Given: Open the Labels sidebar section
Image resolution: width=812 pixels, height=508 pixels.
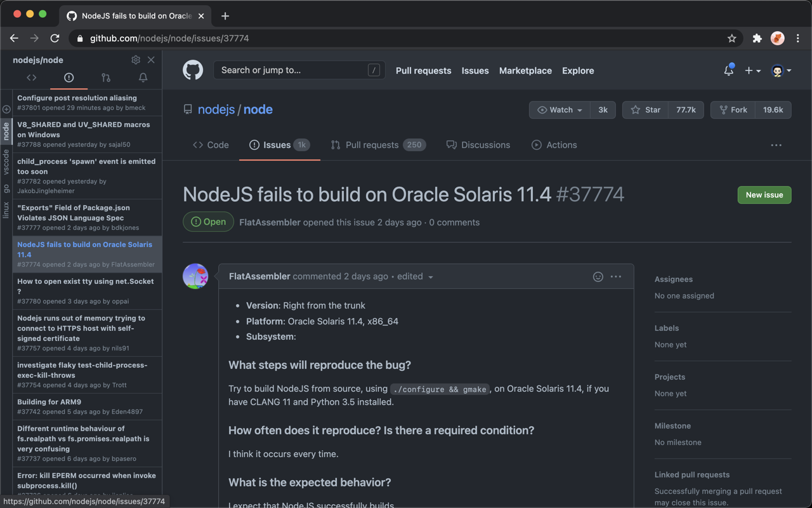Looking at the screenshot, I should click(x=667, y=328).
